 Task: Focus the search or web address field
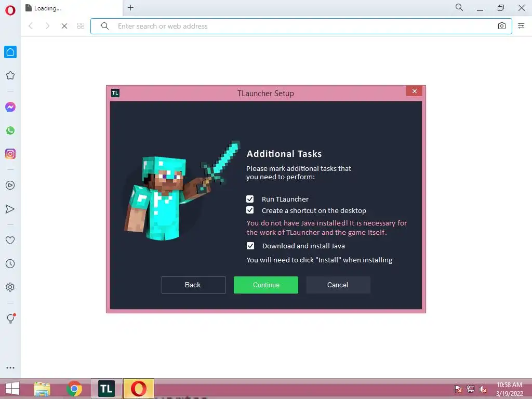pos(301,26)
